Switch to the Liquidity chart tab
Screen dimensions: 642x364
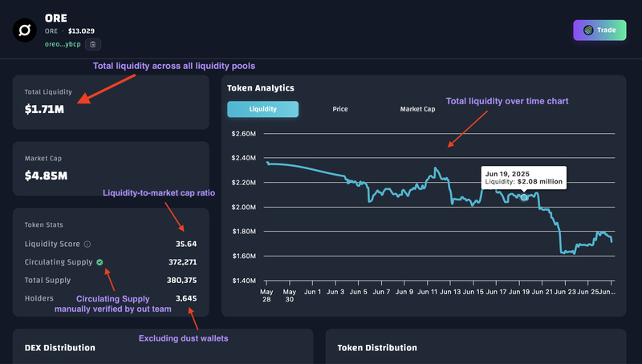pyautogui.click(x=263, y=109)
